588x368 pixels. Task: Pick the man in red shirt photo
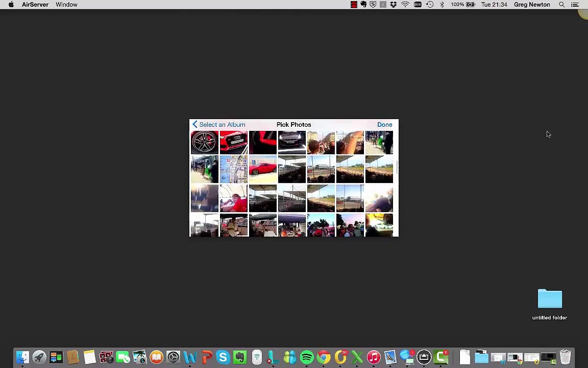click(234, 198)
